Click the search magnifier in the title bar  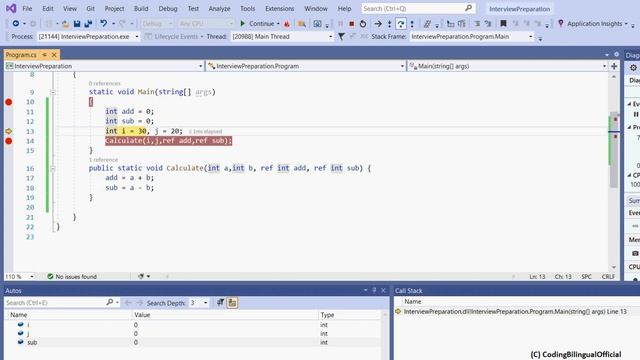(469, 8)
